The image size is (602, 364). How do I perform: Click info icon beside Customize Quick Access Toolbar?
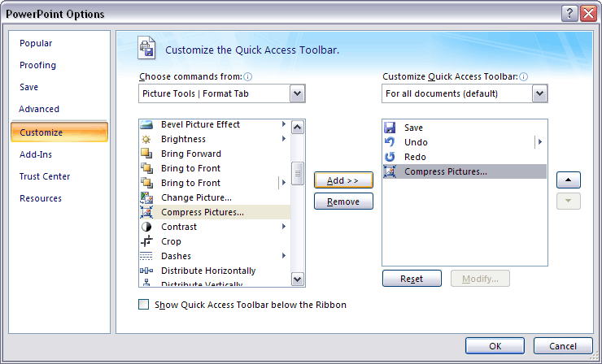click(x=524, y=76)
